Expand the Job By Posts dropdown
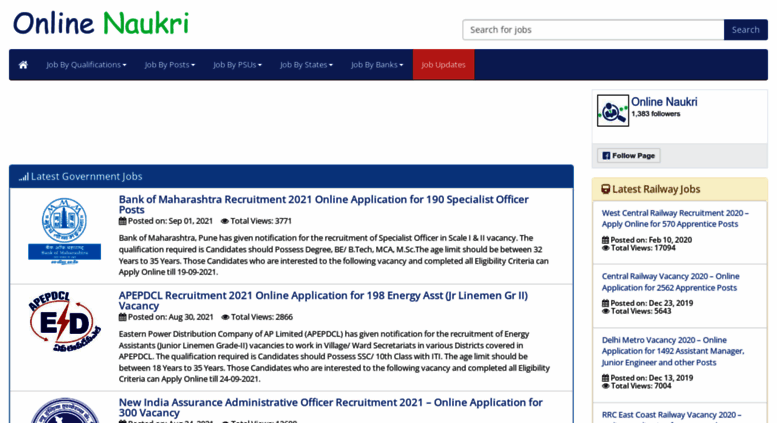Image resolution: width=777 pixels, height=423 pixels. click(x=169, y=65)
